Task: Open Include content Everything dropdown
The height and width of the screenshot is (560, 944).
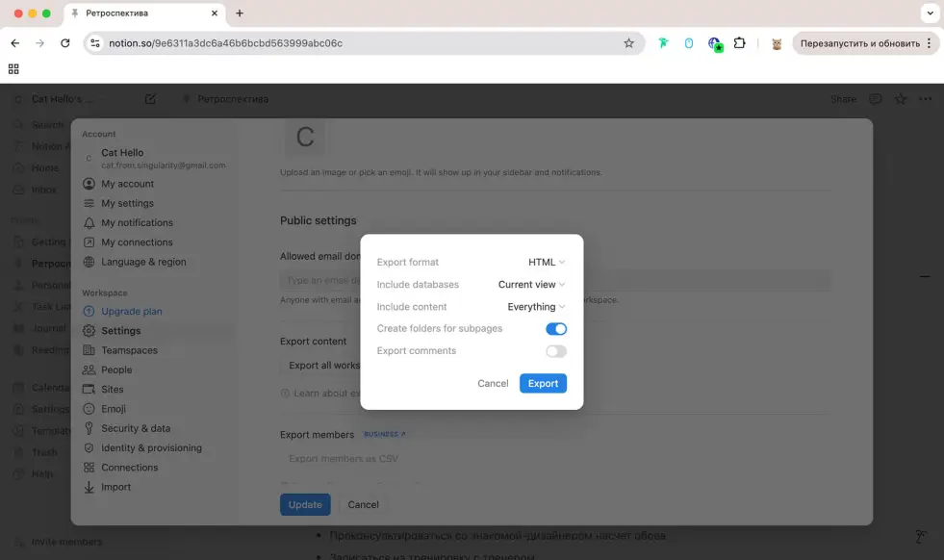Action: [x=536, y=307]
